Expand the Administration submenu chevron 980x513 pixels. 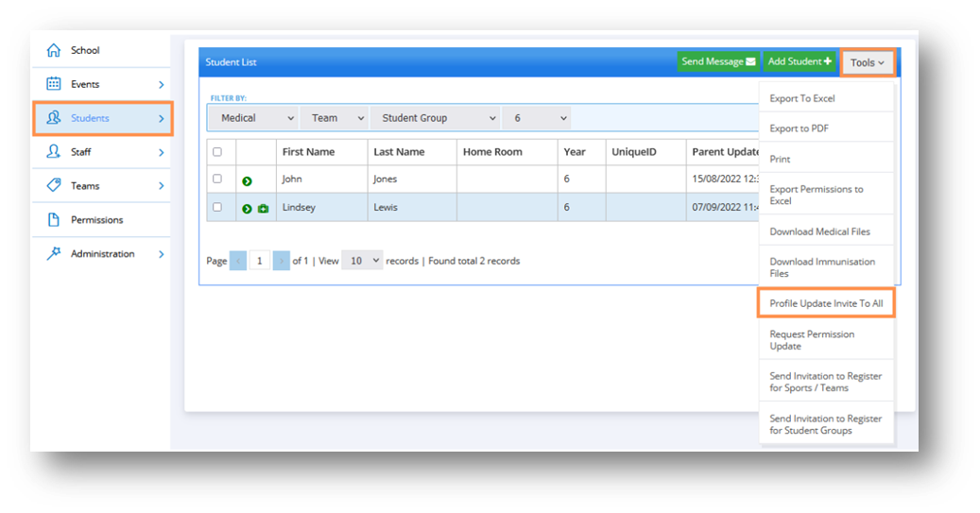(162, 254)
